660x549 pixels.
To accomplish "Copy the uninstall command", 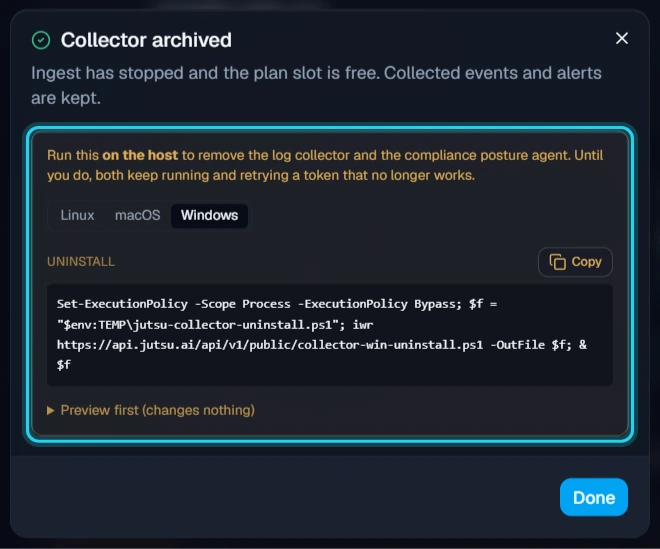I will (575, 262).
